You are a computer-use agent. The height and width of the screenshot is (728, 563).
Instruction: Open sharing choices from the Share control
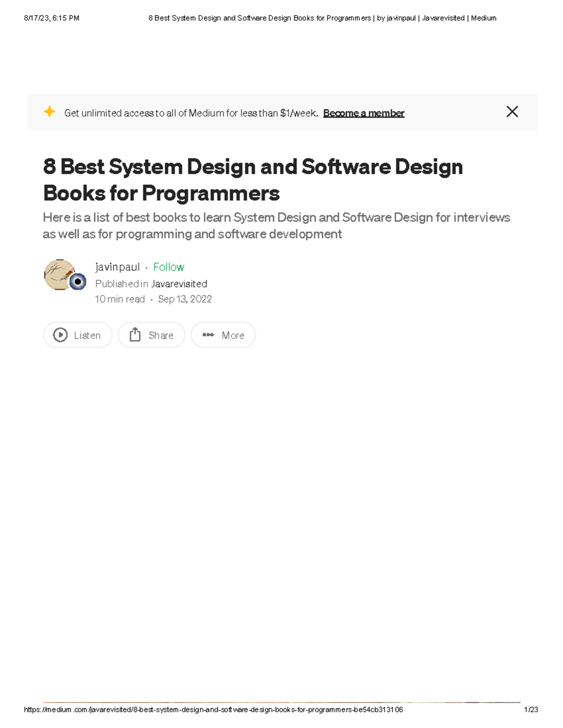pos(151,335)
